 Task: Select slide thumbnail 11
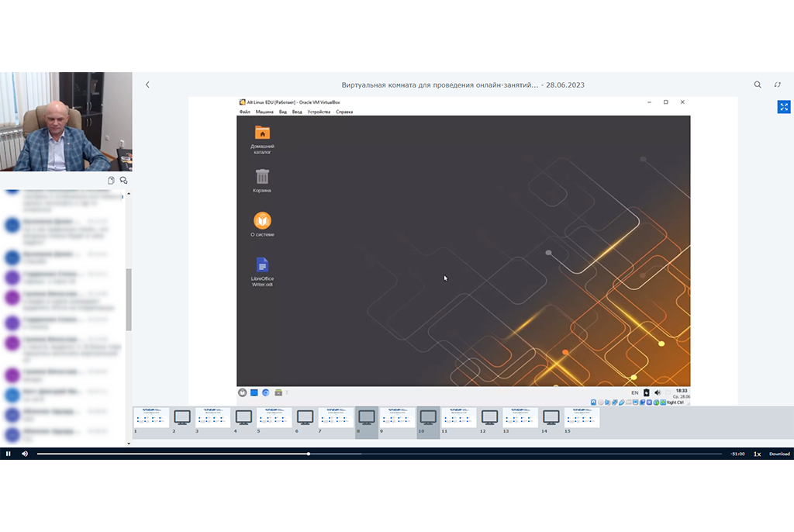tap(459, 417)
